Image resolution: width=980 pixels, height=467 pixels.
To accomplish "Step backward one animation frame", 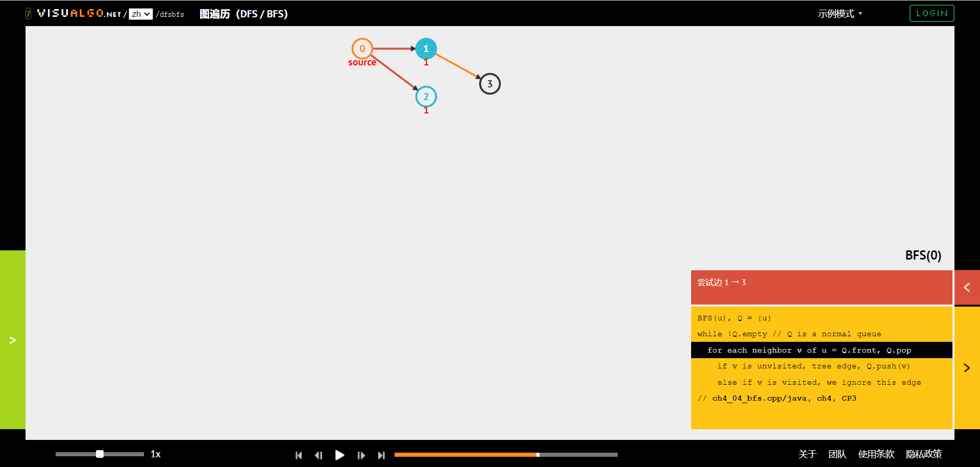I will click(x=318, y=455).
